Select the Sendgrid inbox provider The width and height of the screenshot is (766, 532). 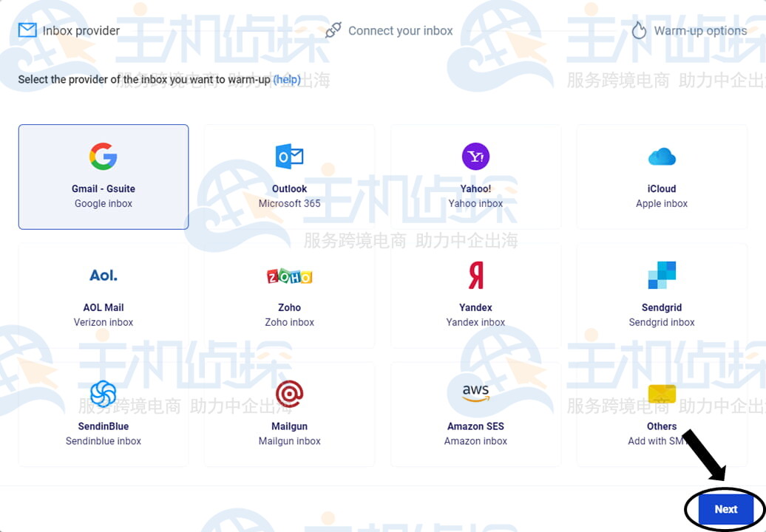[x=662, y=295]
